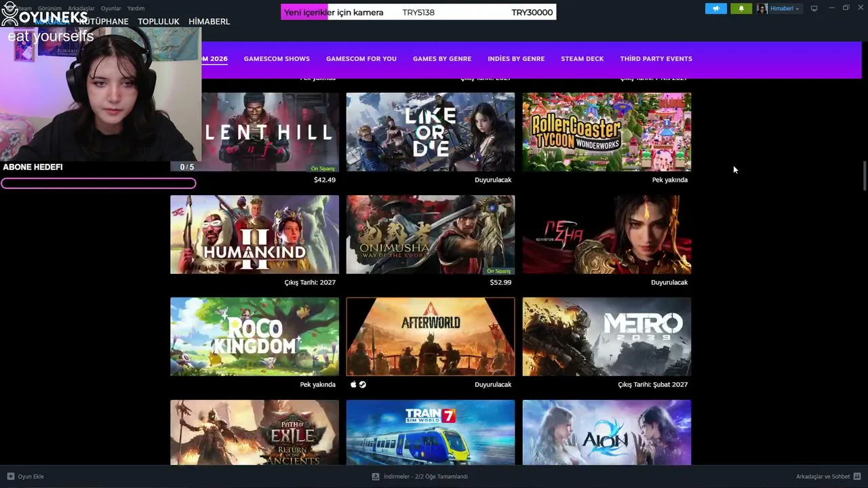868x488 pixels.
Task: Open the Roco Kingdom game card
Action: coord(254,337)
